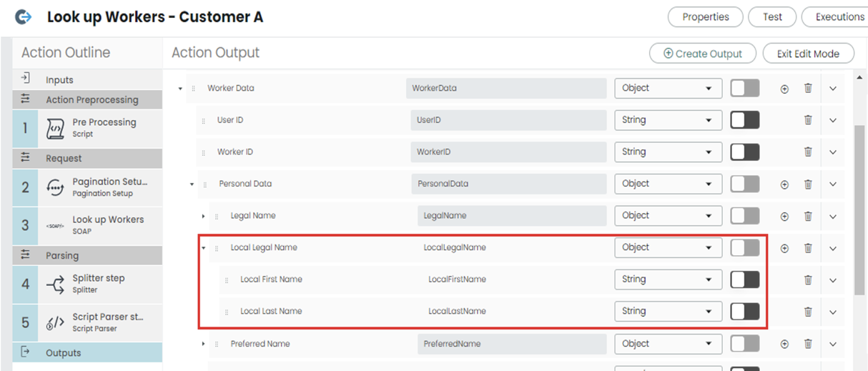Screen dimensions: 868x371
Task: Click the Exit Edit Mode button
Action: pos(808,54)
